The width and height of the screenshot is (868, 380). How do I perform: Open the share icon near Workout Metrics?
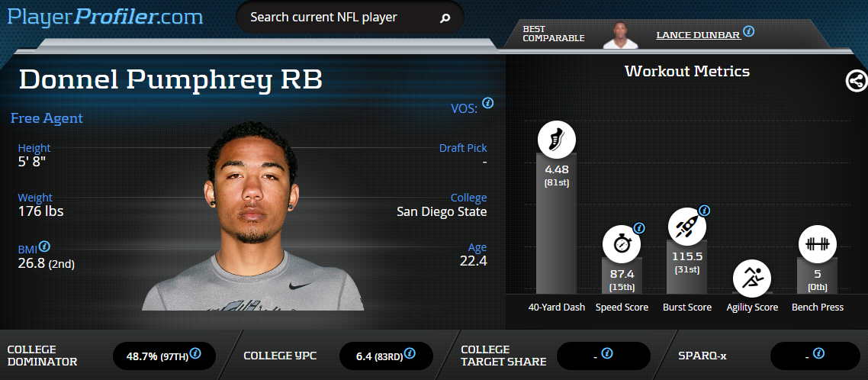(x=857, y=81)
